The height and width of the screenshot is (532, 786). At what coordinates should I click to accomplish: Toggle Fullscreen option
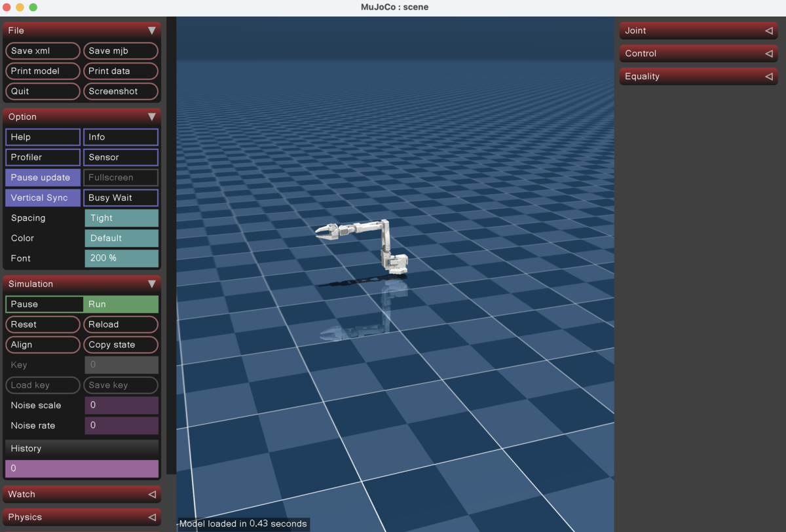pyautogui.click(x=121, y=178)
